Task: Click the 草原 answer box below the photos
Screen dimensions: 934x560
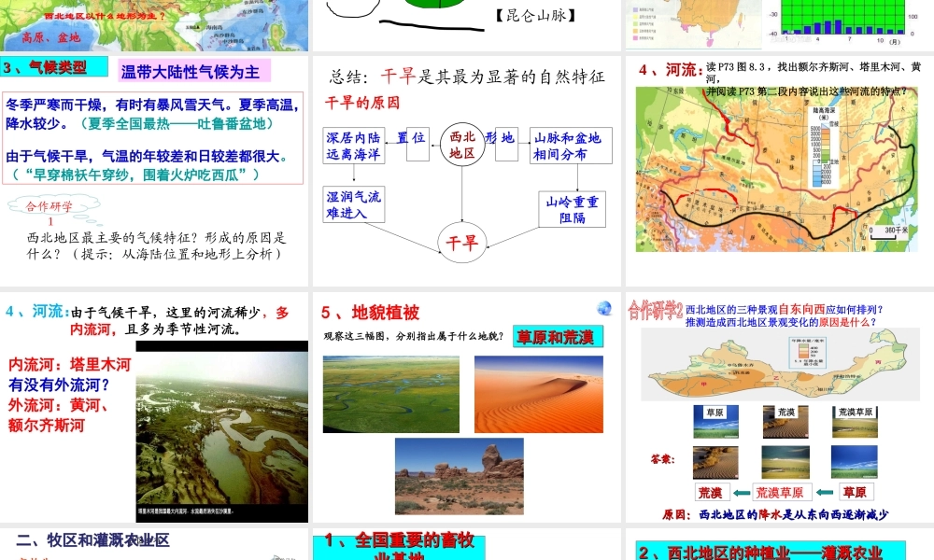Action: click(856, 492)
